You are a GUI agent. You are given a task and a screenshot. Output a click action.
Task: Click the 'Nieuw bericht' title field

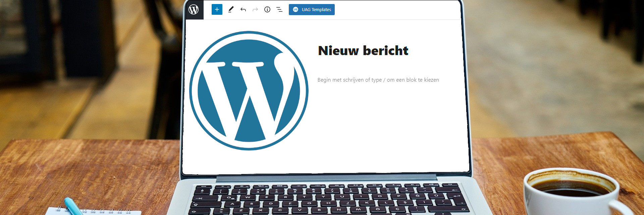click(x=363, y=51)
